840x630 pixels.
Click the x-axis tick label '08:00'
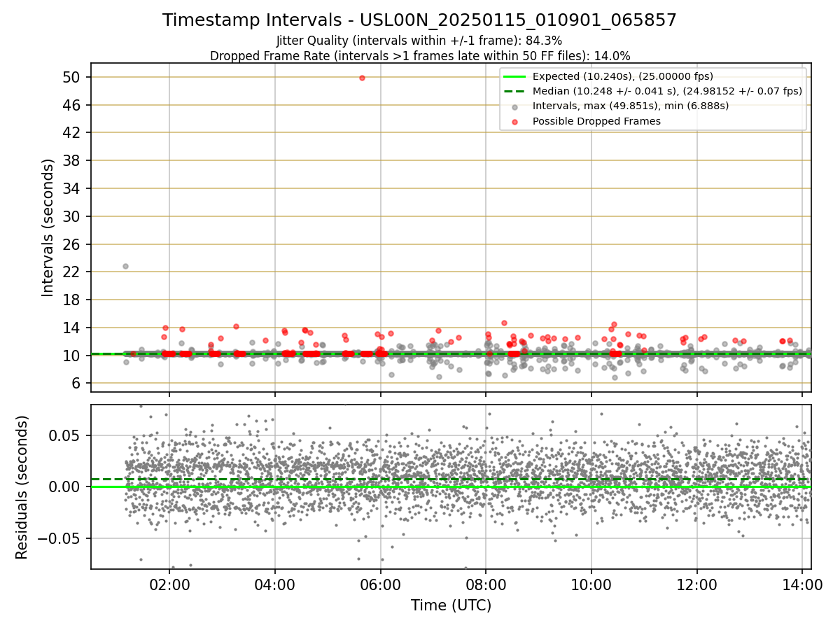486,584
